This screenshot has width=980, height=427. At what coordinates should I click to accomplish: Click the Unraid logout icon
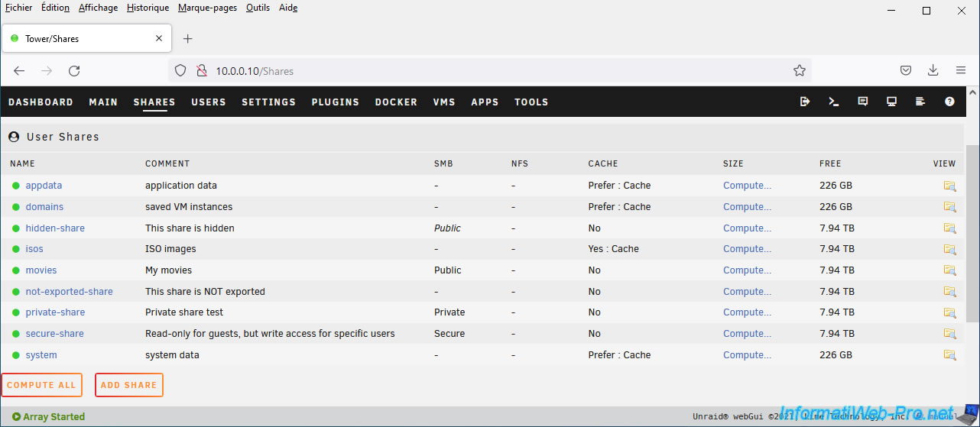tap(805, 102)
